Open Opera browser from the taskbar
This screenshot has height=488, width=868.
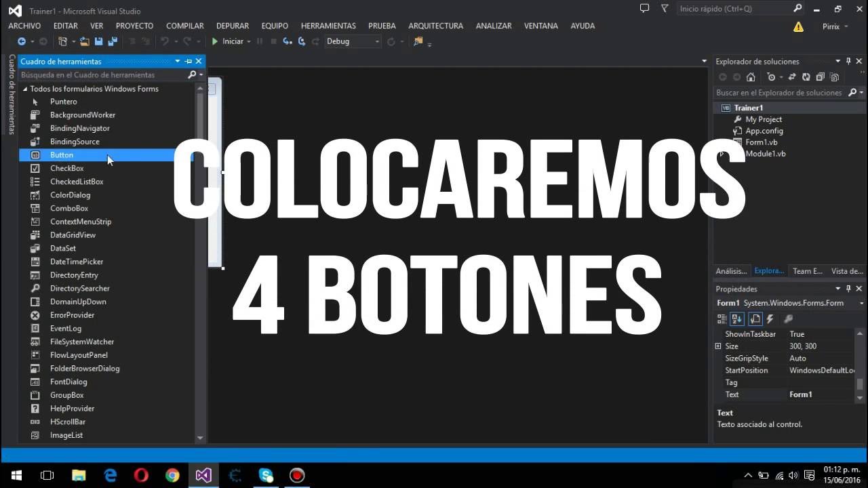[141, 475]
